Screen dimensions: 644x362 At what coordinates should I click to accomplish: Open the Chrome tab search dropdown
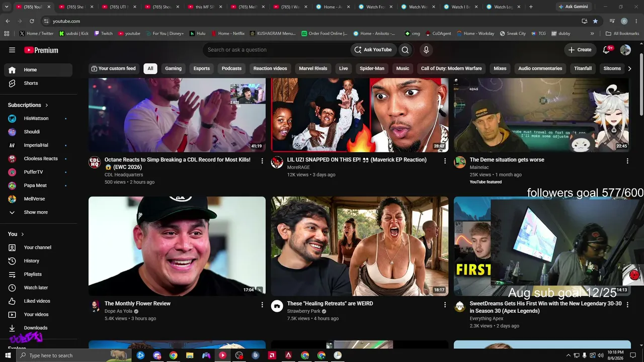point(7,7)
